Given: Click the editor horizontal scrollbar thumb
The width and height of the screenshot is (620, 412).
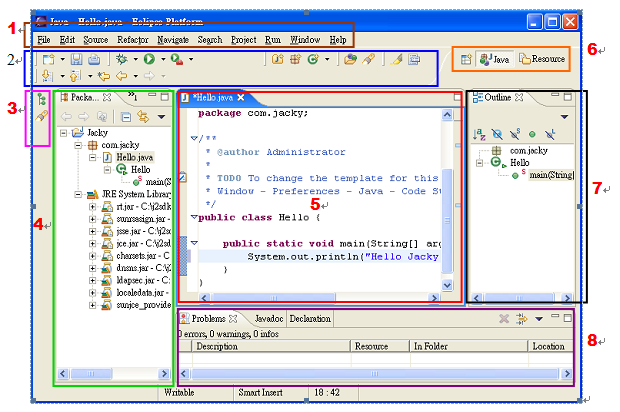Looking at the screenshot, I should tap(273, 298).
